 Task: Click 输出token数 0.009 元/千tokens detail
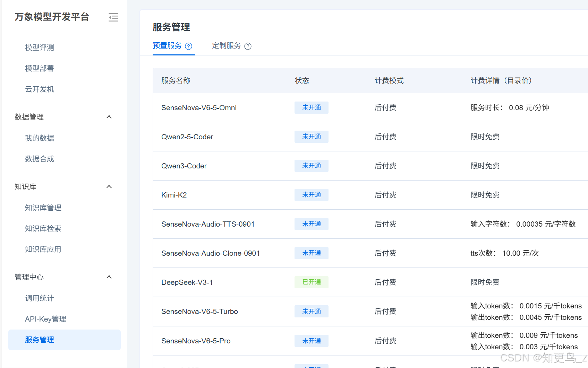click(524, 335)
